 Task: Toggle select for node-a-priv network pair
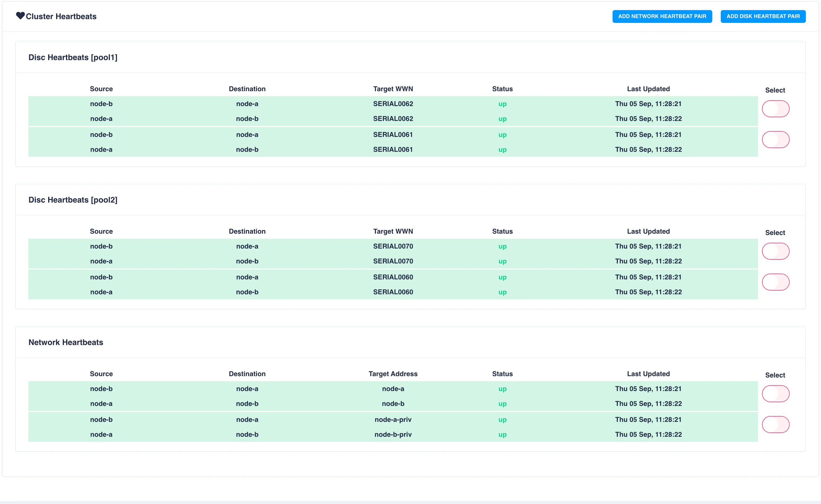[775, 424]
